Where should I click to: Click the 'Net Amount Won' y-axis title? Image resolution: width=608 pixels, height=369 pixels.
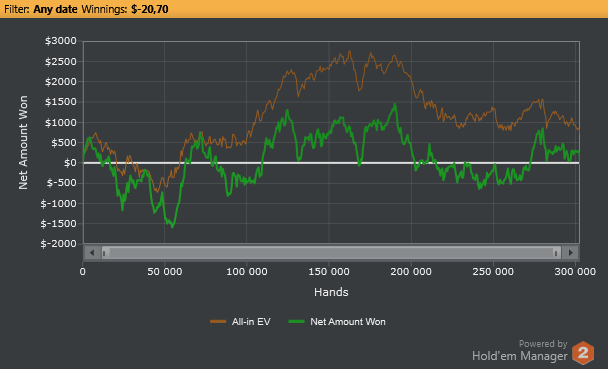click(23, 142)
